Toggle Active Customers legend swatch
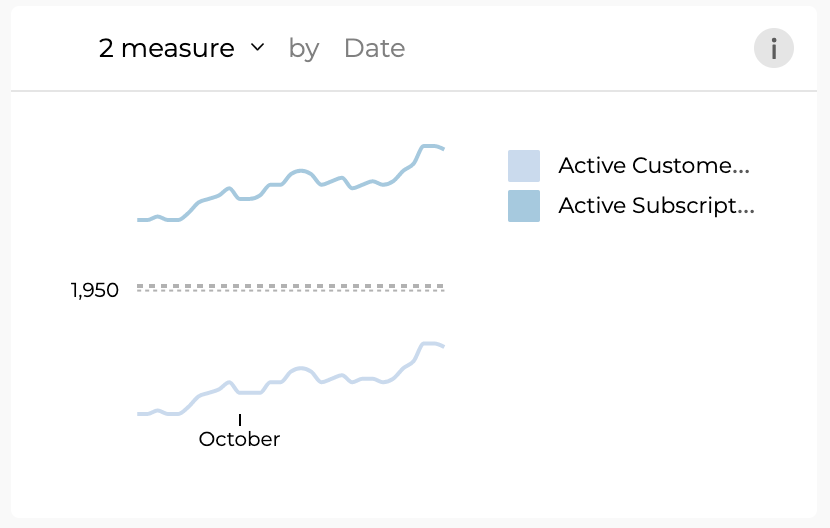 524,166
